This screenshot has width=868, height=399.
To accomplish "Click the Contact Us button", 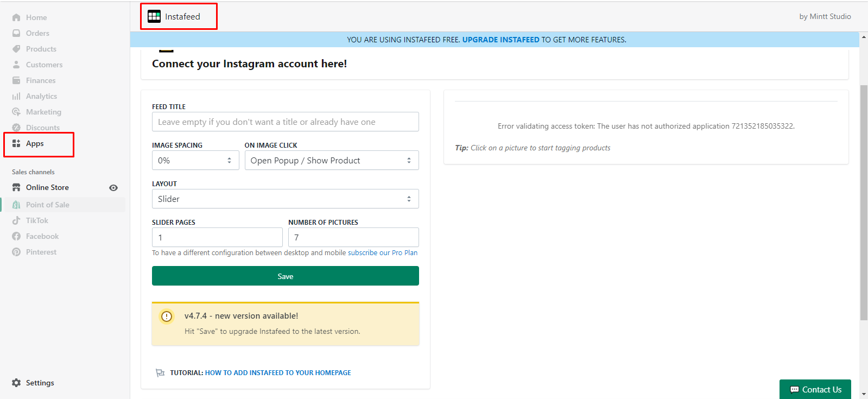I will click(x=815, y=389).
